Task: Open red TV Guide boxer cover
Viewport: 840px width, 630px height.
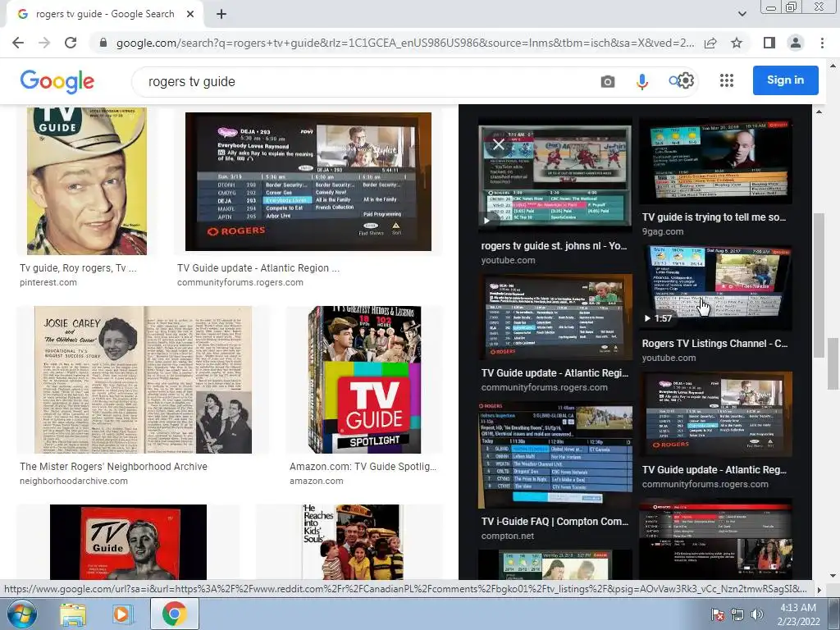Action: coord(128,541)
